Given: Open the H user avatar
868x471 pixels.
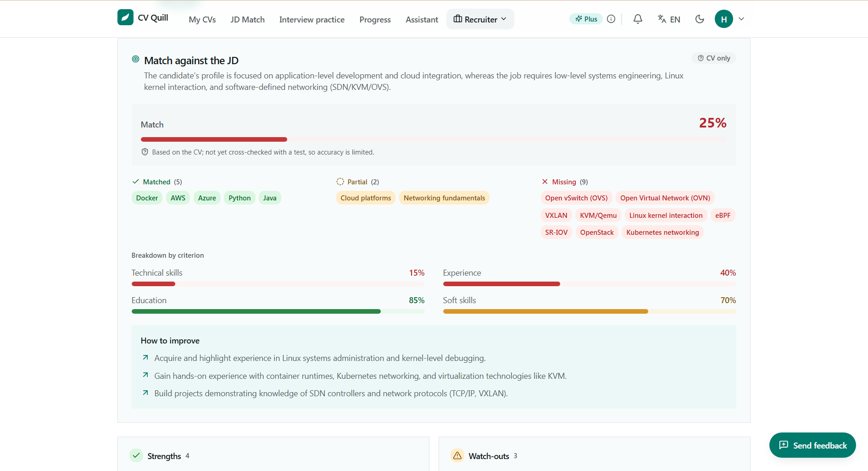Looking at the screenshot, I should pyautogui.click(x=724, y=19).
